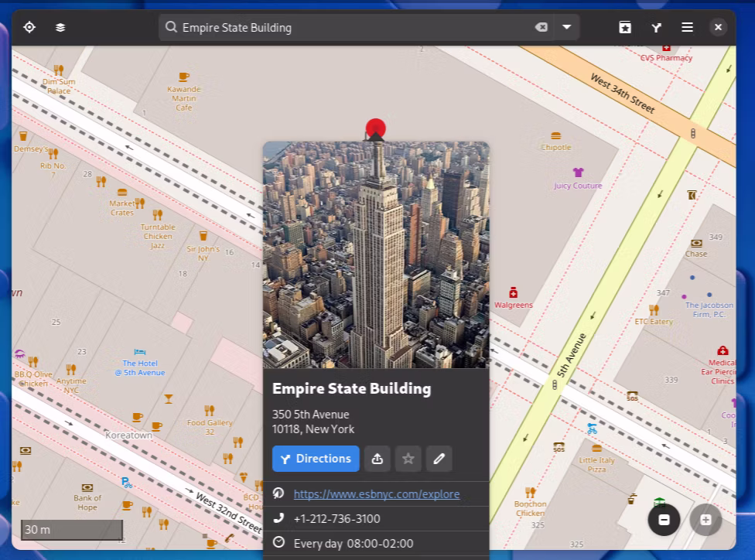Select the Walgreens pharmacy marker on map
This screenshot has height=560, width=755.
513,292
